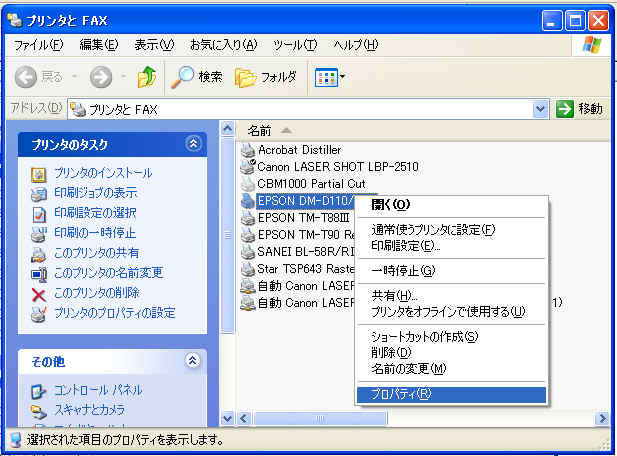Click the Star TSP643 printer icon
Image resolution: width=617 pixels, height=456 pixels.
(x=248, y=269)
